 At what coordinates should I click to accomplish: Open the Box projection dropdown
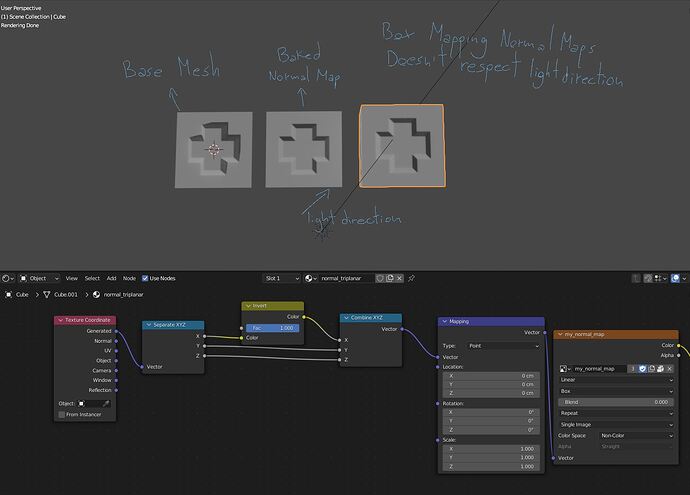tap(617, 391)
